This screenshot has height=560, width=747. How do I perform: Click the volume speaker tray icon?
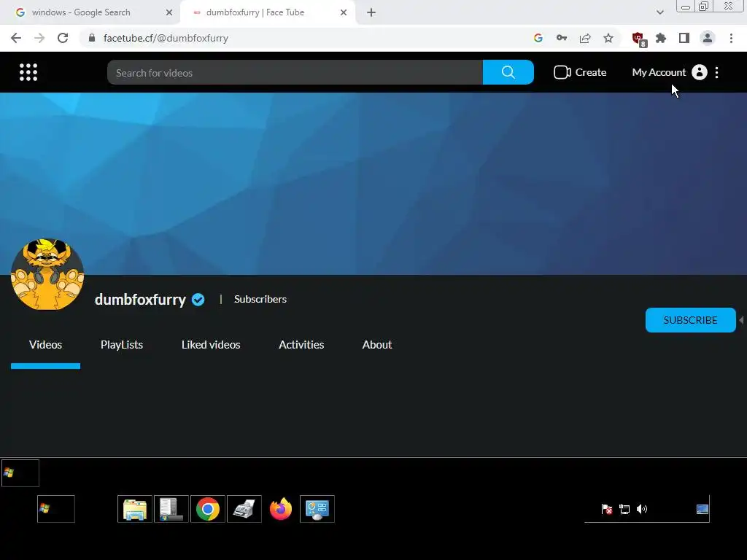click(x=642, y=509)
